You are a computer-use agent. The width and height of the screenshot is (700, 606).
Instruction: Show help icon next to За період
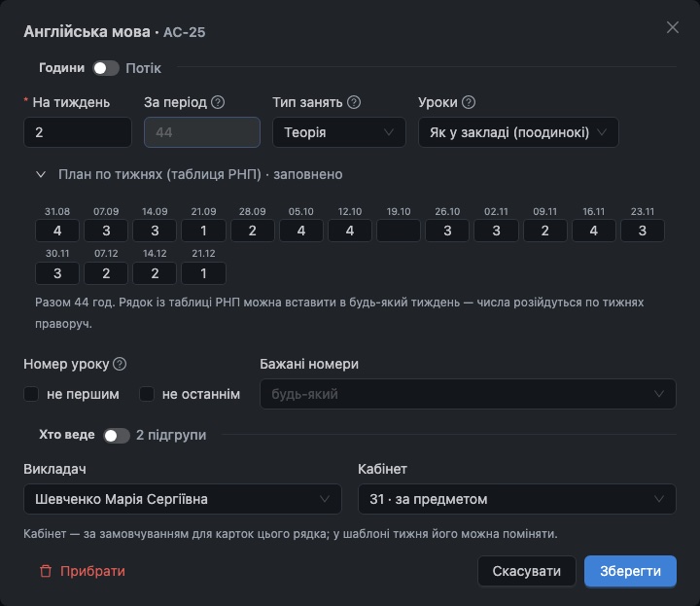[x=218, y=102]
